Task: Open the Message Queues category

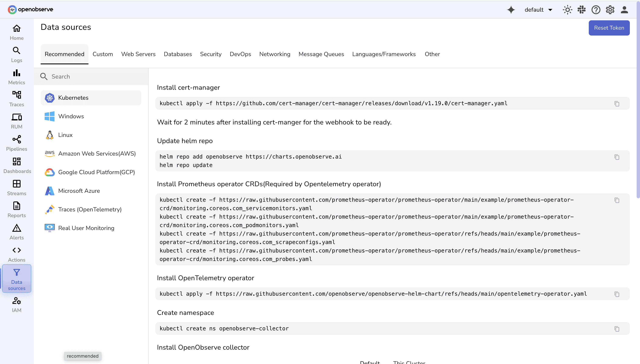Action: coord(321,54)
